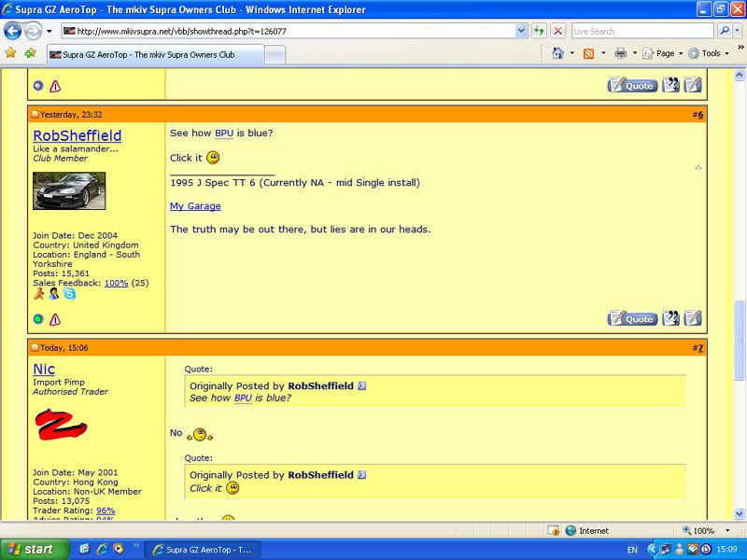Click the address bar with mkivsupra.net URL
This screenshot has height=560, width=747.
coord(289,32)
